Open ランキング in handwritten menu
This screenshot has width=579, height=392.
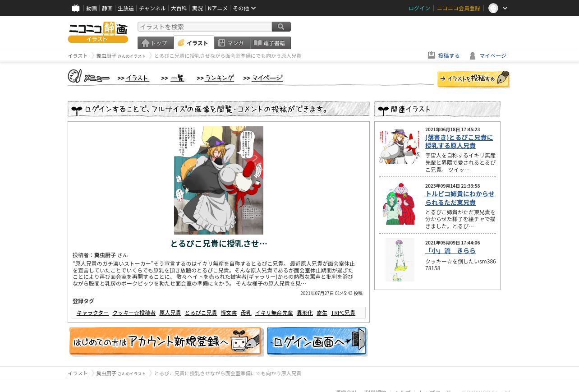[220, 78]
